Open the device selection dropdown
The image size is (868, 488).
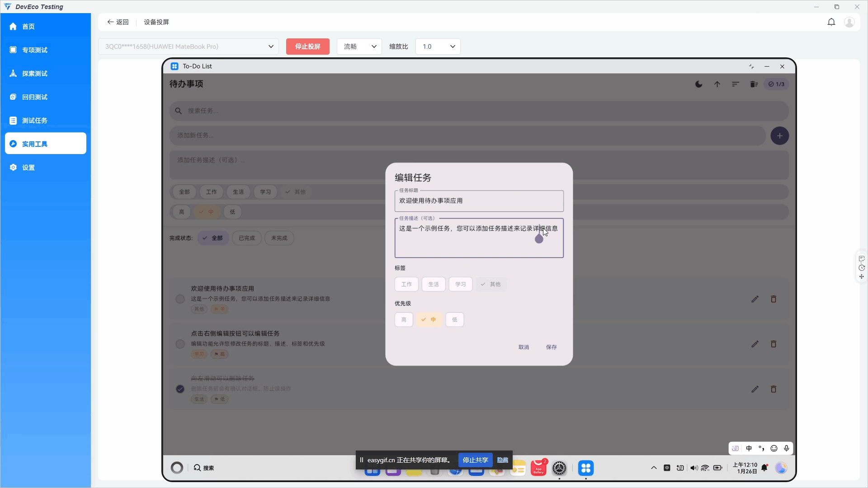click(189, 47)
